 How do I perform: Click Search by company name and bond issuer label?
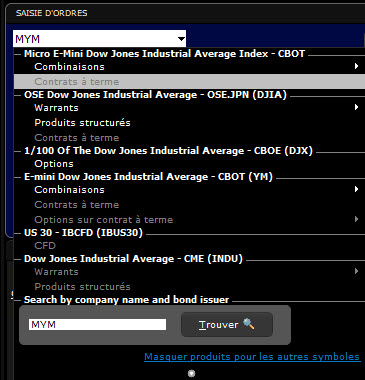pos(127,300)
